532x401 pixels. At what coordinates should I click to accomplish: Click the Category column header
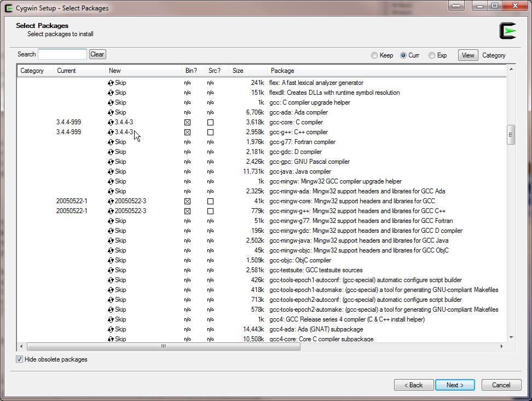(x=35, y=71)
